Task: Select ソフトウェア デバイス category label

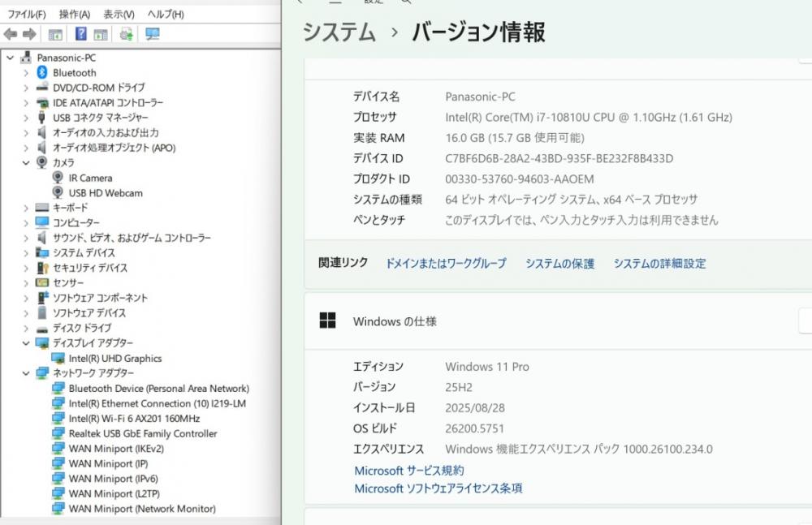Action: point(89,312)
